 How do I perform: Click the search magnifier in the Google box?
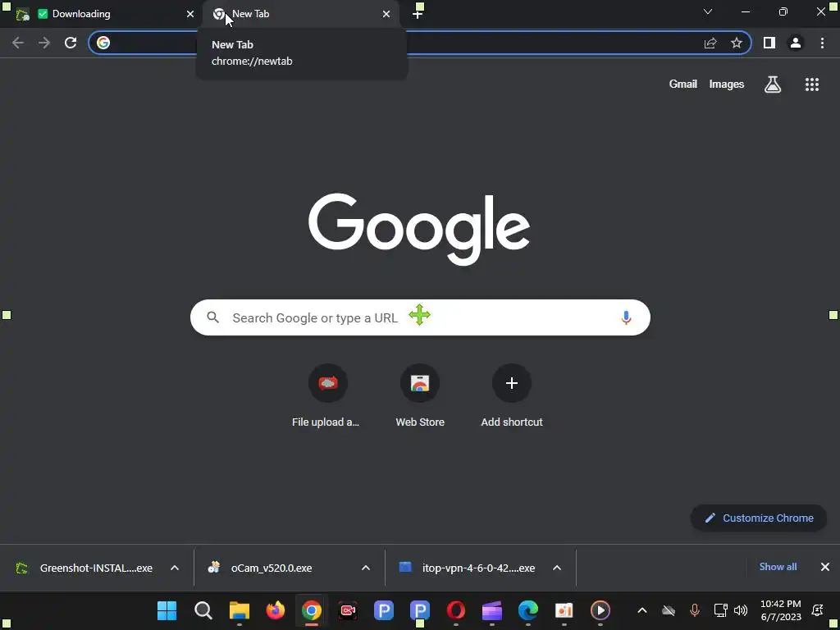coord(212,317)
